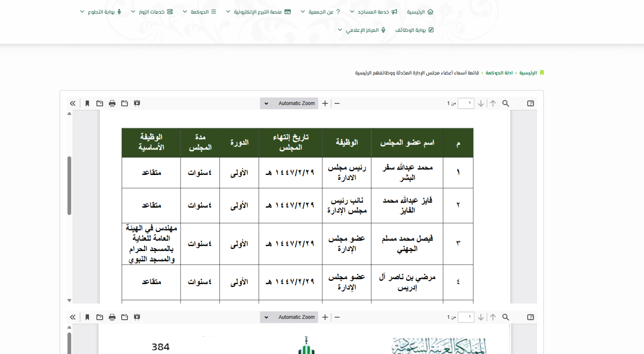
Task: Go to next page in second PDF viewer
Action: click(481, 317)
